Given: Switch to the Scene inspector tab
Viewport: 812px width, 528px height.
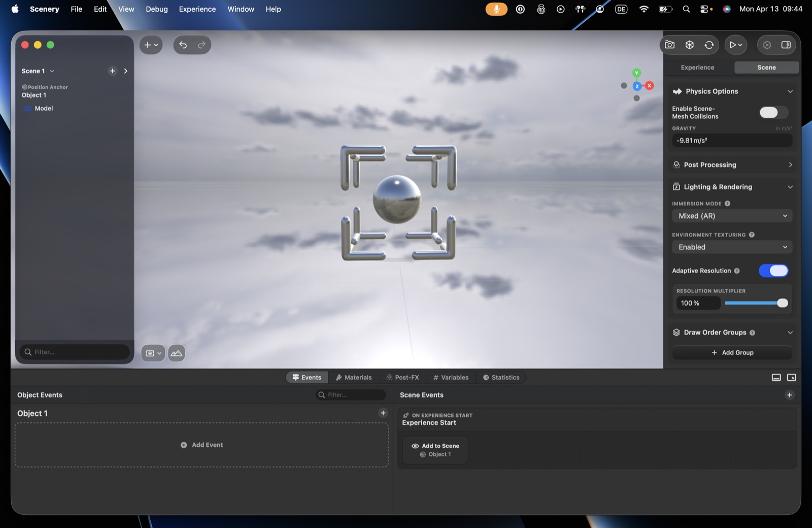Looking at the screenshot, I should tap(766, 68).
